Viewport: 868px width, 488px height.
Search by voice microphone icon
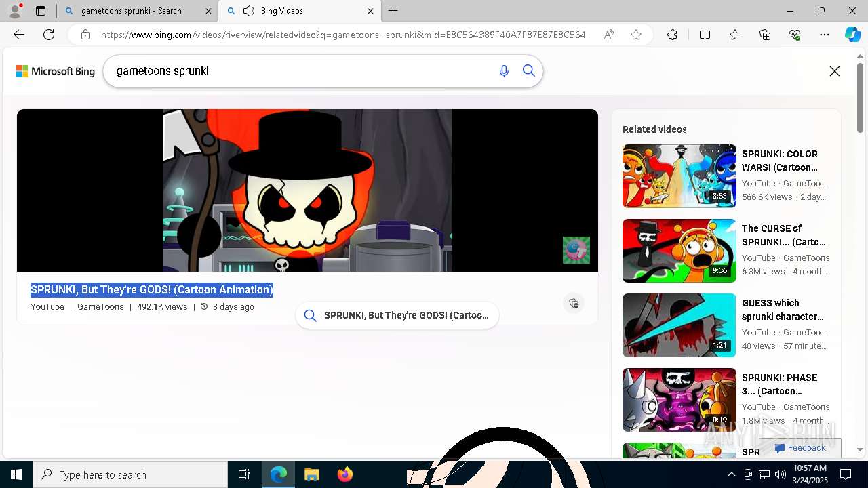[504, 71]
